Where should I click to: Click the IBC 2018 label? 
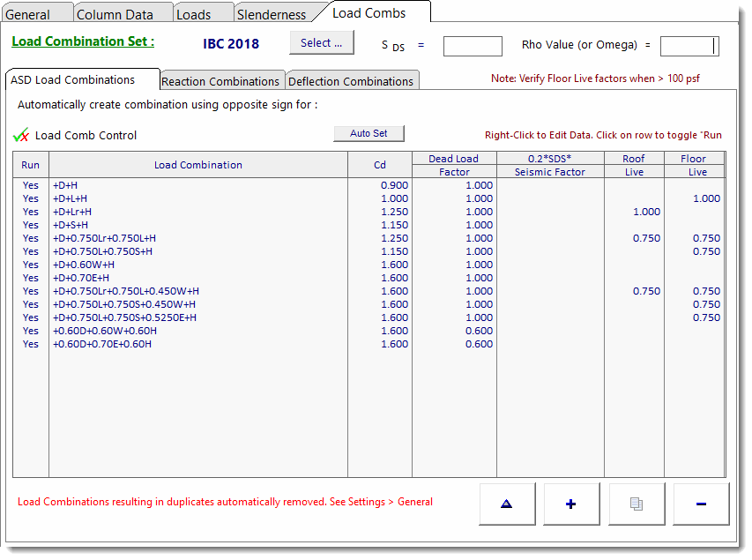pyautogui.click(x=231, y=44)
